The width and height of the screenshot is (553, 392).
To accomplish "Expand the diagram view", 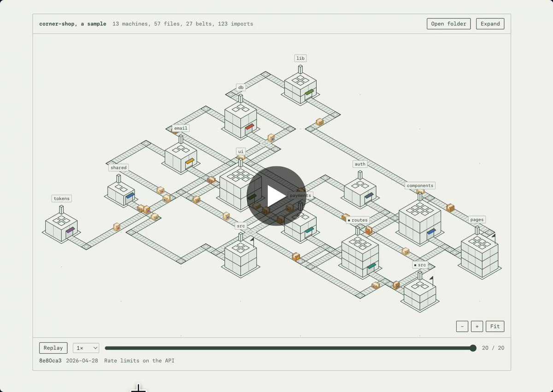I will pyautogui.click(x=490, y=24).
